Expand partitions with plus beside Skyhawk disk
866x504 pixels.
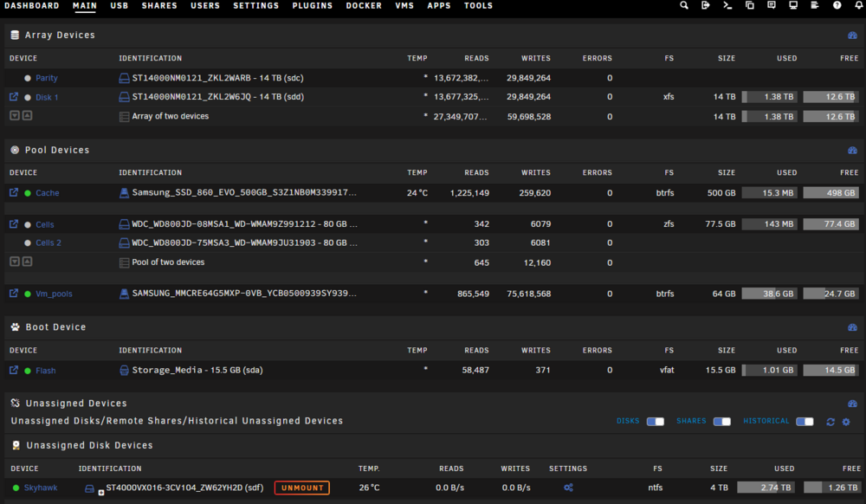coord(101,493)
